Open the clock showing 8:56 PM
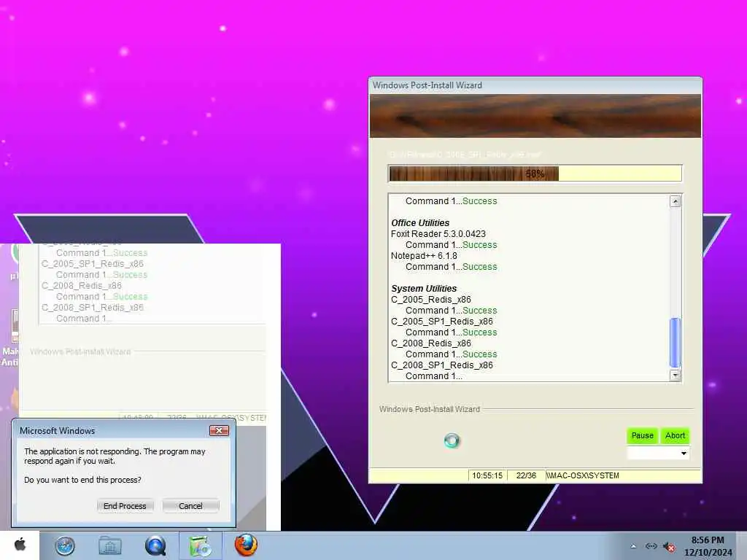This screenshot has width=747, height=560. (x=708, y=545)
